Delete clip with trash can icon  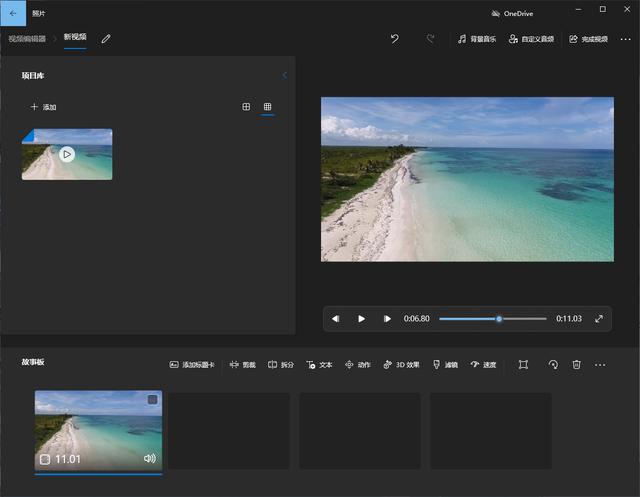[576, 365]
